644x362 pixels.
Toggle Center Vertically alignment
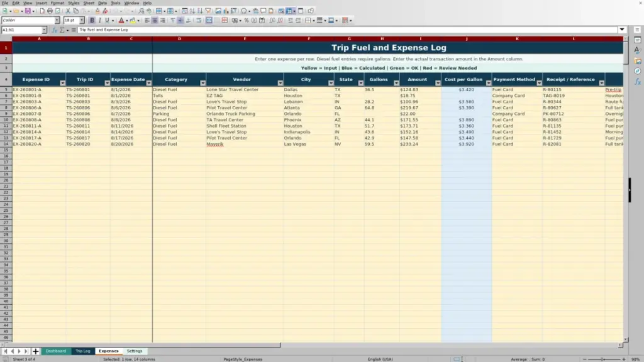(180, 21)
